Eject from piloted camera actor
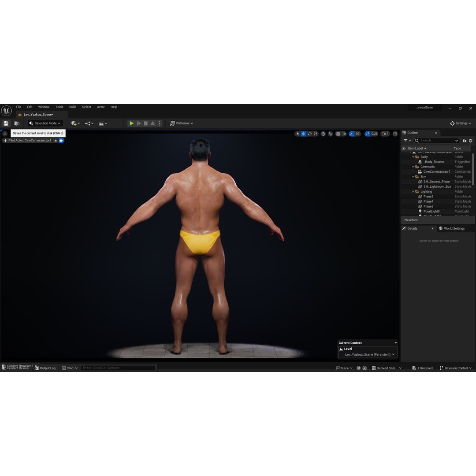The image size is (476, 476). pyautogui.click(x=56, y=141)
